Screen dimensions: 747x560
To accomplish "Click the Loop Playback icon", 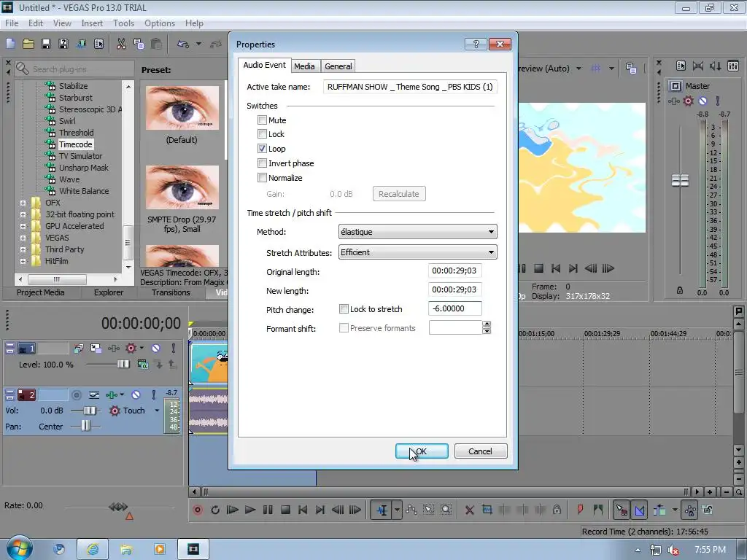I will [215, 510].
